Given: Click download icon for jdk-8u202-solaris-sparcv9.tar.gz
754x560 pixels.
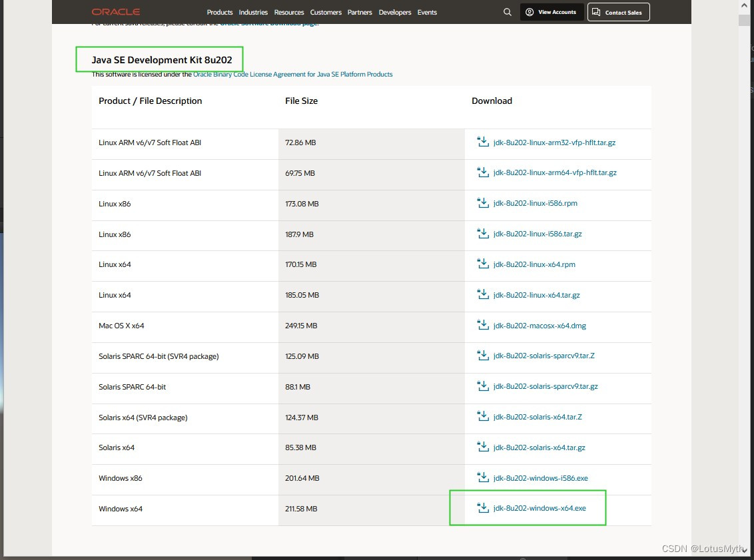Looking at the screenshot, I should point(483,386).
